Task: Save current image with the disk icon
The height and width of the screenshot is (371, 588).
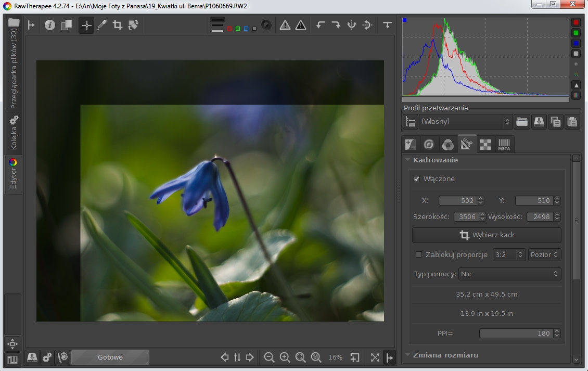Action: click(x=32, y=357)
